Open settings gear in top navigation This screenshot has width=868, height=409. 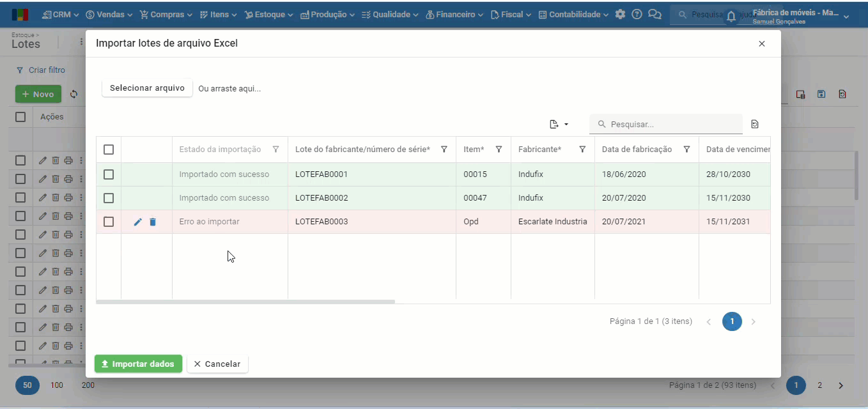[x=620, y=14]
